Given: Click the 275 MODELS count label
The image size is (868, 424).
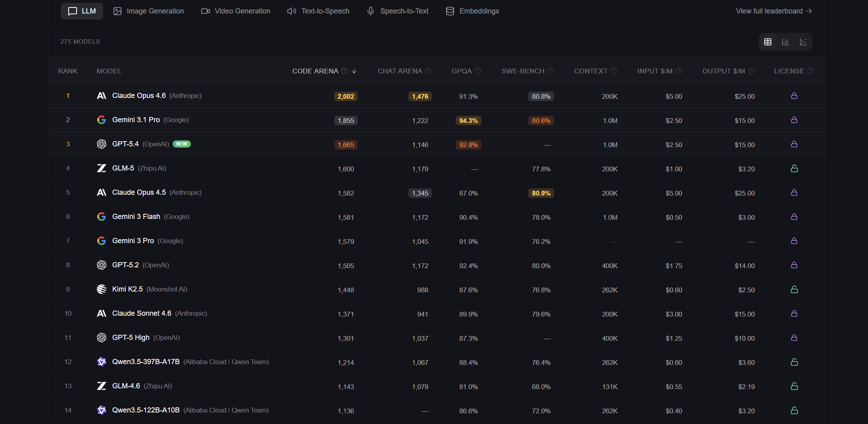Looking at the screenshot, I should tap(80, 42).
